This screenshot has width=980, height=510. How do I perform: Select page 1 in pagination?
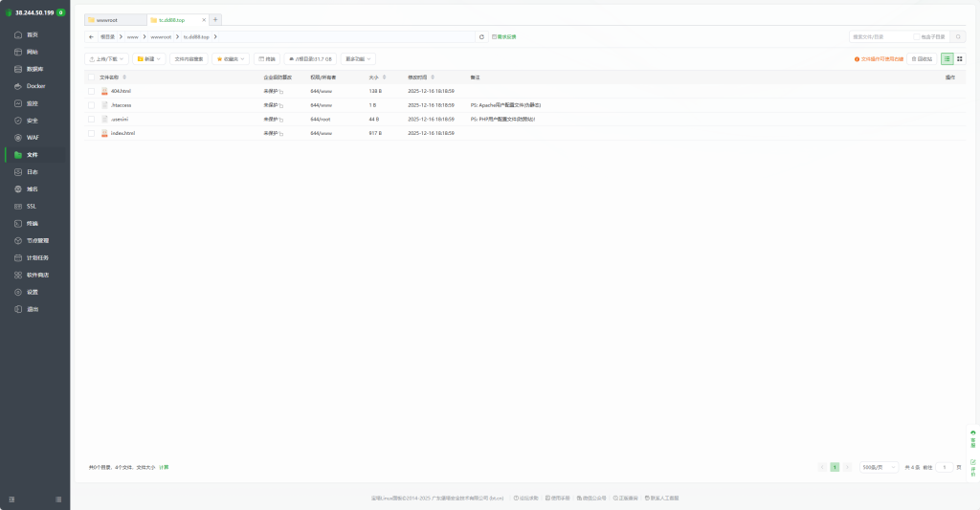point(835,468)
